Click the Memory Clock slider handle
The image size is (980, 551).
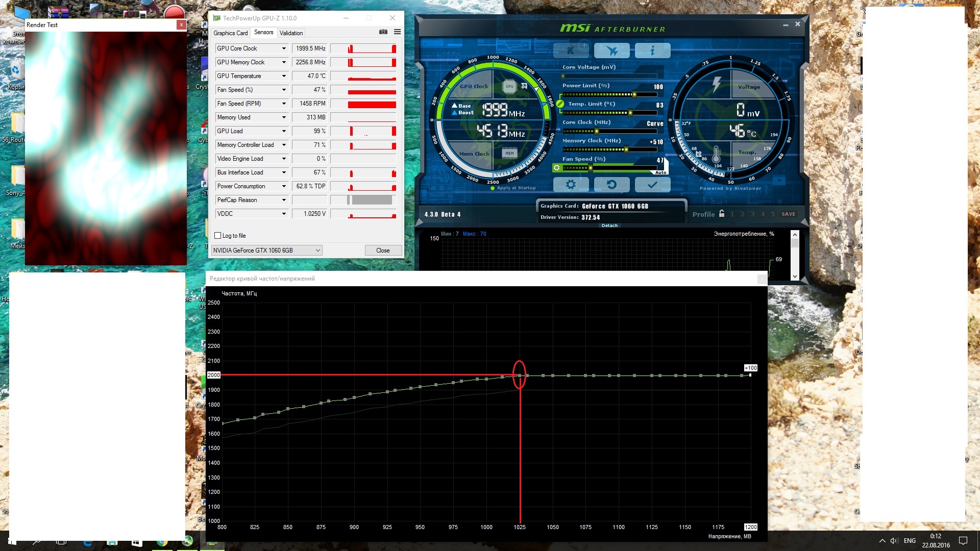(626, 149)
